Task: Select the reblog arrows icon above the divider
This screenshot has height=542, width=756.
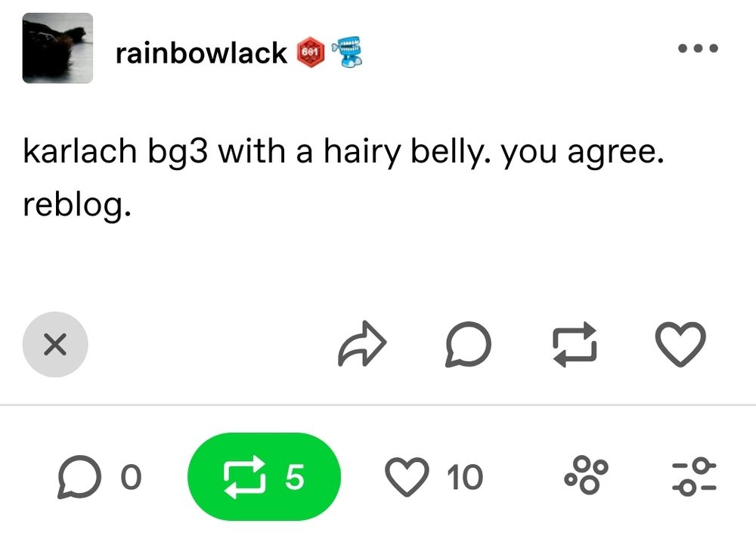Action: (x=575, y=345)
